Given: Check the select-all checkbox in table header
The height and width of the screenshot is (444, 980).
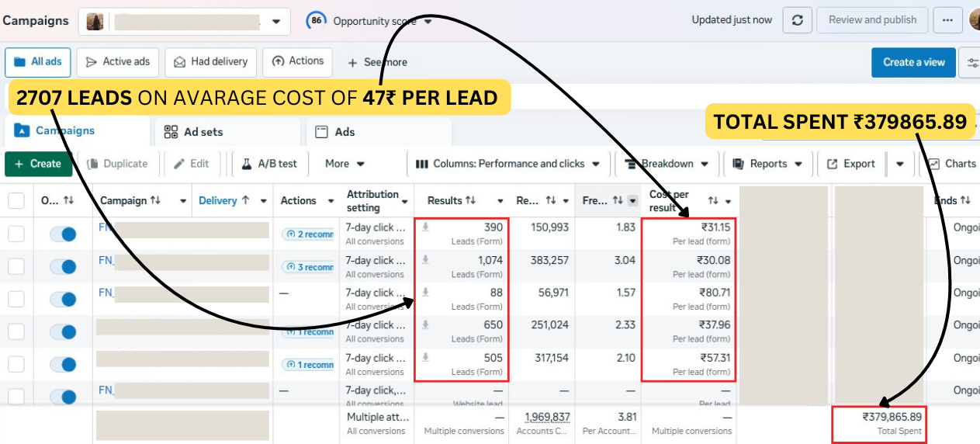Looking at the screenshot, I should point(16,201).
